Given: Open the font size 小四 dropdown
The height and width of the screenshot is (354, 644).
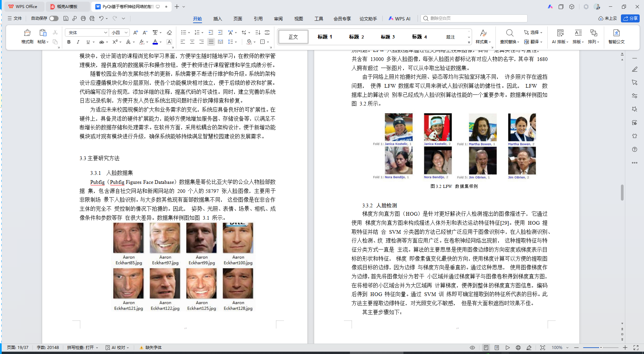Looking at the screenshot, I should (x=126, y=32).
